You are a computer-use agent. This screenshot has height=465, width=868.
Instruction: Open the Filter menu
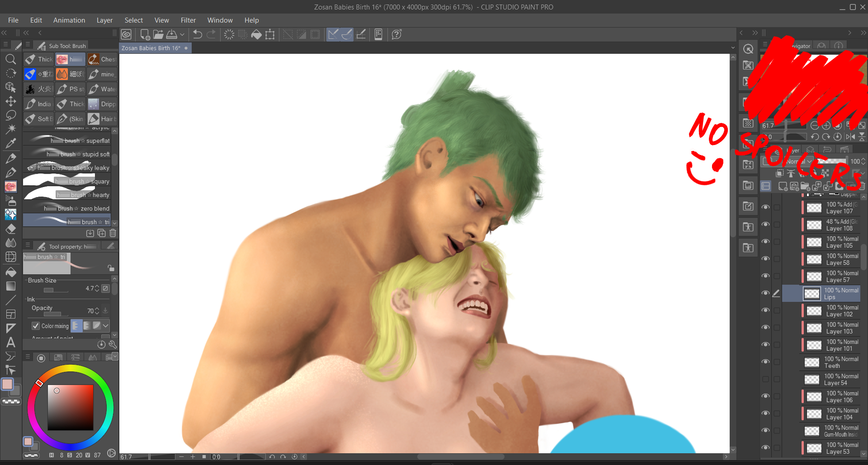click(188, 20)
